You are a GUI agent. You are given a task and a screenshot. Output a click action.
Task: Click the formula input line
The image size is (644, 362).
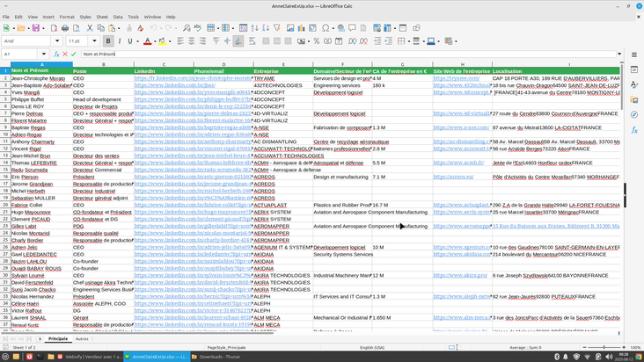pyautogui.click(x=348, y=54)
